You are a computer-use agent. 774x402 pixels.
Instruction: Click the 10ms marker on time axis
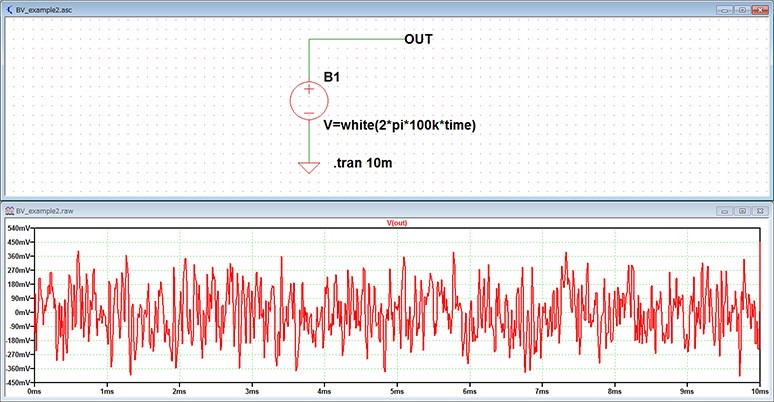click(755, 392)
